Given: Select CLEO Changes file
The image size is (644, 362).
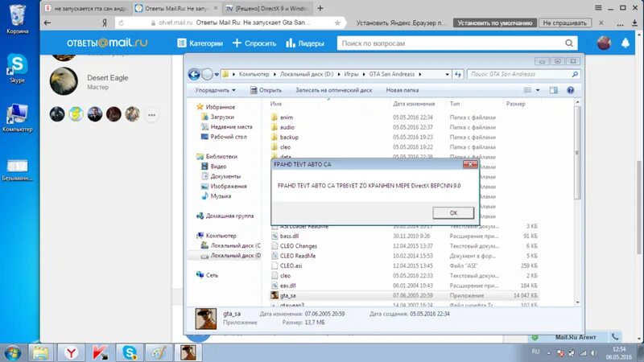Looking at the screenshot, I should coord(298,246).
